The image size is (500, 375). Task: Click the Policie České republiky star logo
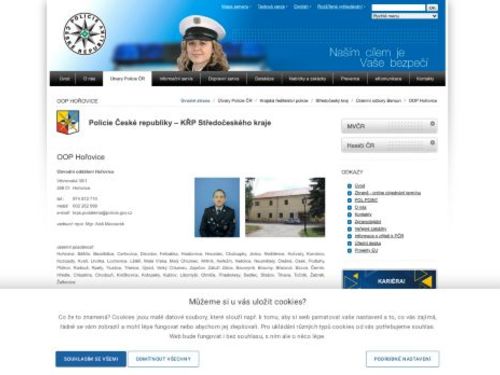(85, 34)
